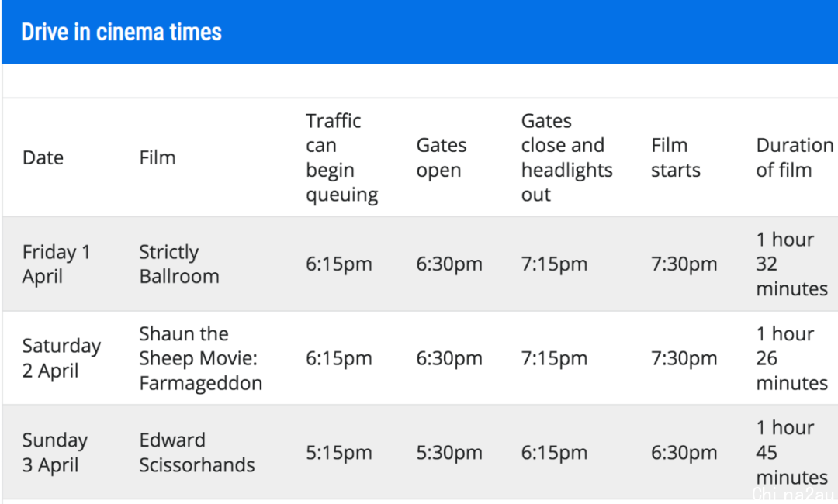838x504 pixels.
Task: Click 'Traffic can begin queuing' column header
Action: (342, 158)
